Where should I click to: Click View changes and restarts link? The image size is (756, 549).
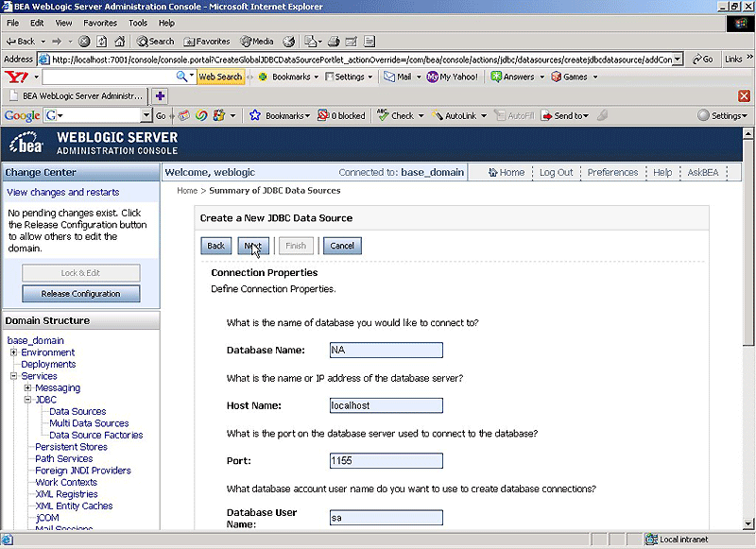(x=62, y=193)
